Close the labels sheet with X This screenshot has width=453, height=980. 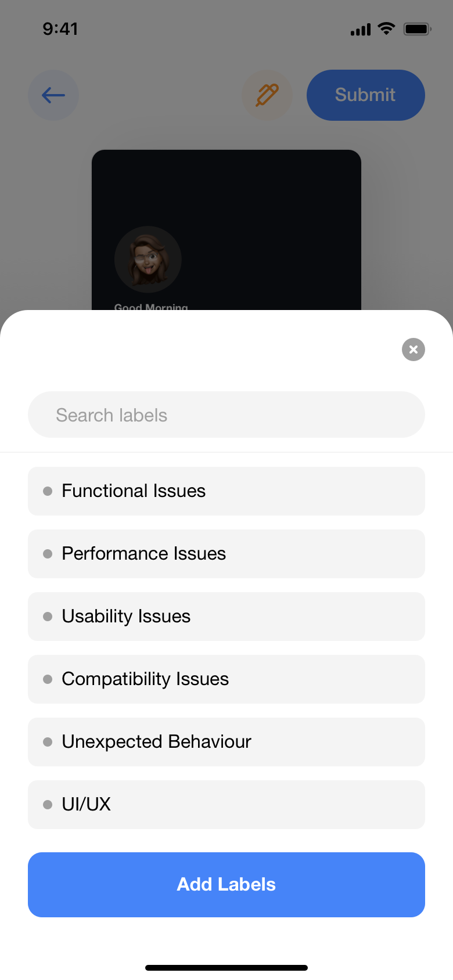(x=414, y=350)
